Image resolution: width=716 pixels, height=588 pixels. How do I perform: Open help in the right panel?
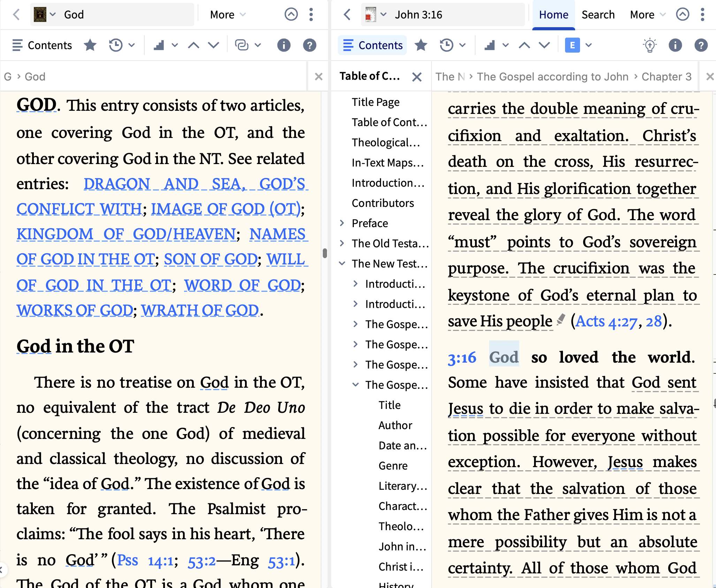click(x=701, y=45)
